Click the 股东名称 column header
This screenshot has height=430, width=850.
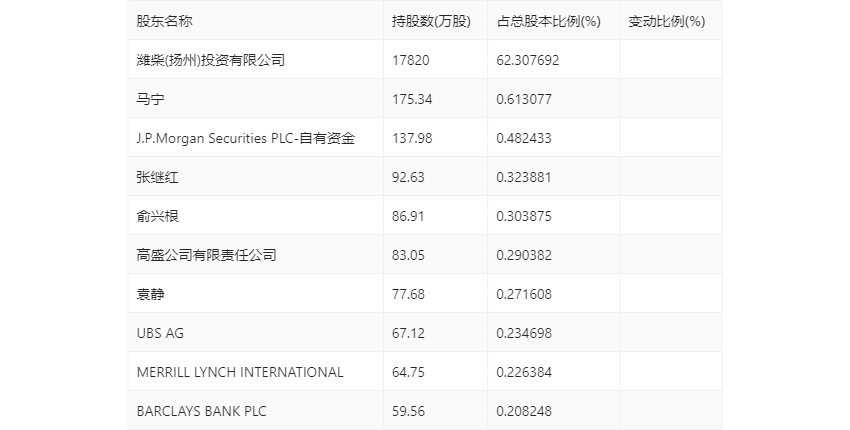[x=164, y=21]
